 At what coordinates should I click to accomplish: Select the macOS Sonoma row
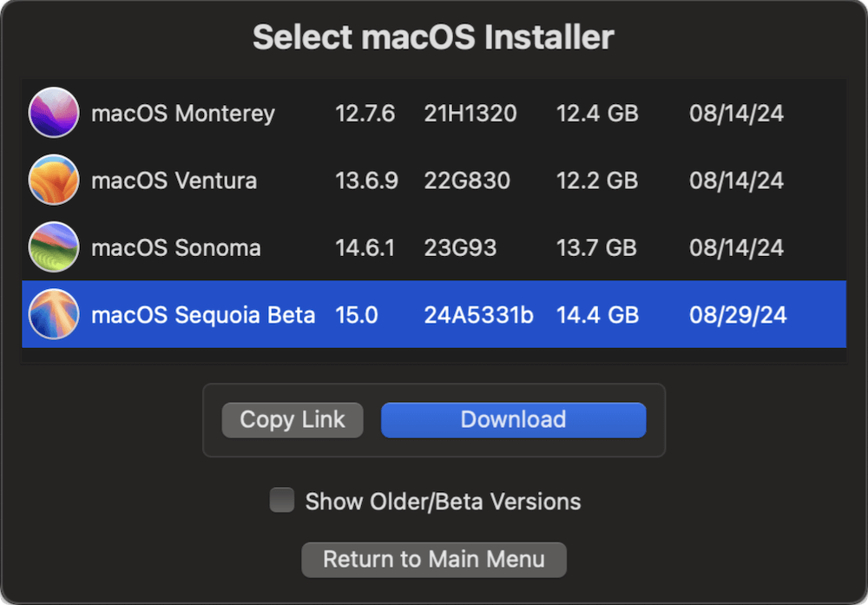pyautogui.click(x=434, y=247)
